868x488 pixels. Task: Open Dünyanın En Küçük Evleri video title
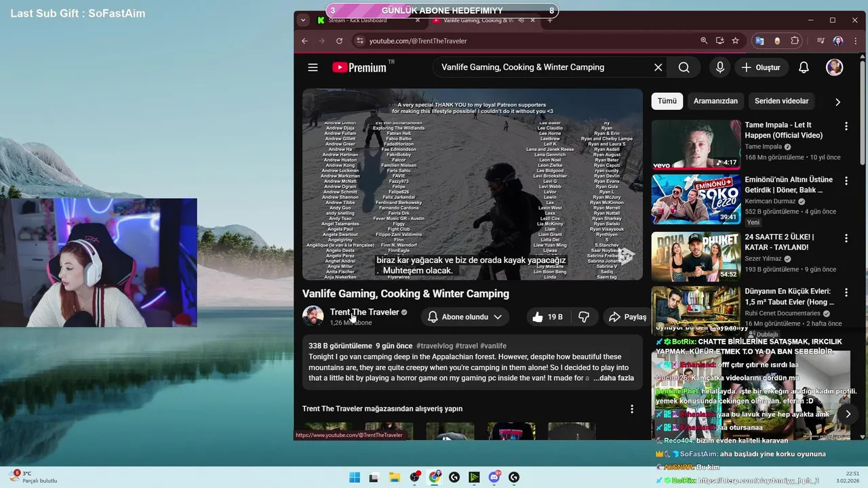point(789,297)
